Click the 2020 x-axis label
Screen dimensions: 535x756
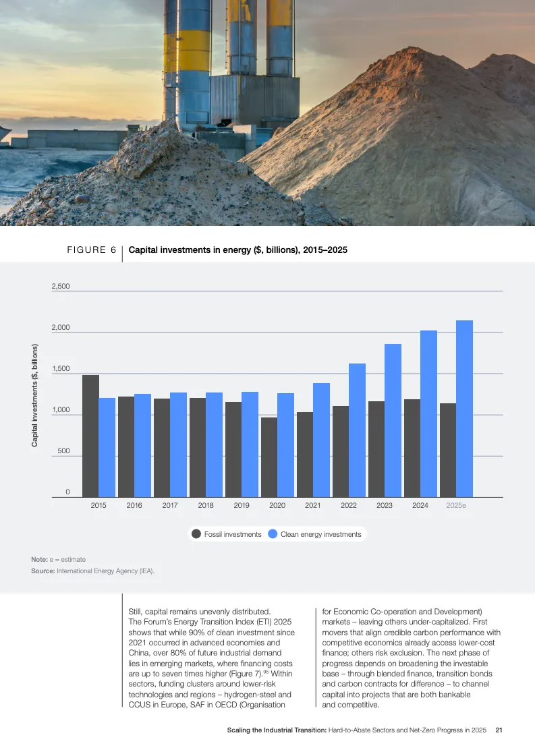277,505
